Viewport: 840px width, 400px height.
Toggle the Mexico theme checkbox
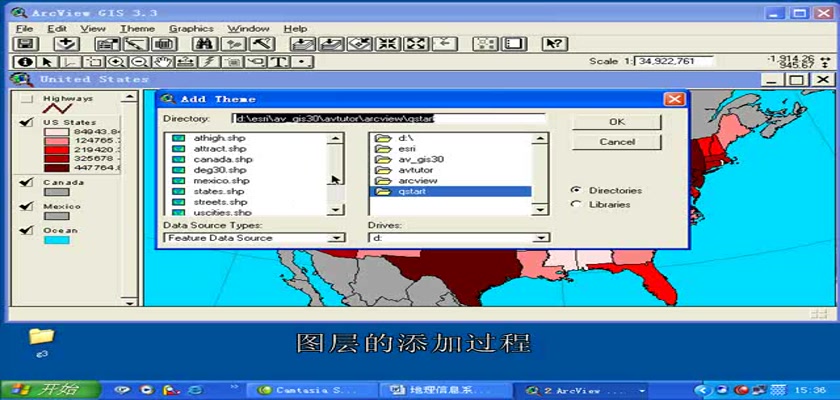click(26, 207)
